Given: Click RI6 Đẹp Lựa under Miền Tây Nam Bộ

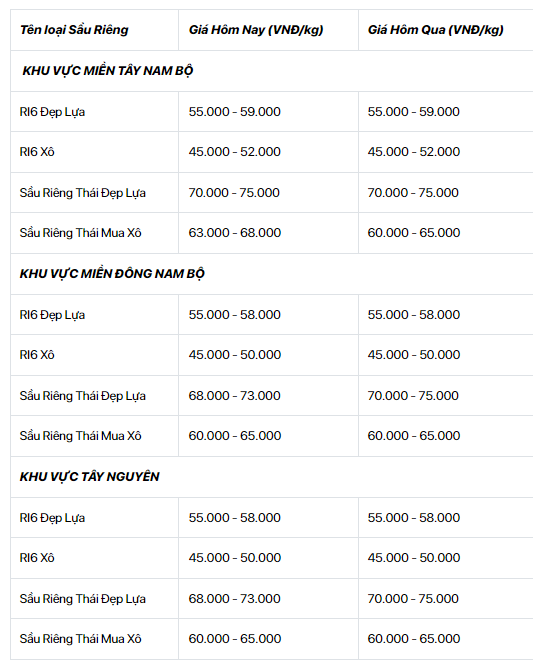Looking at the screenshot, I should coord(52,112).
